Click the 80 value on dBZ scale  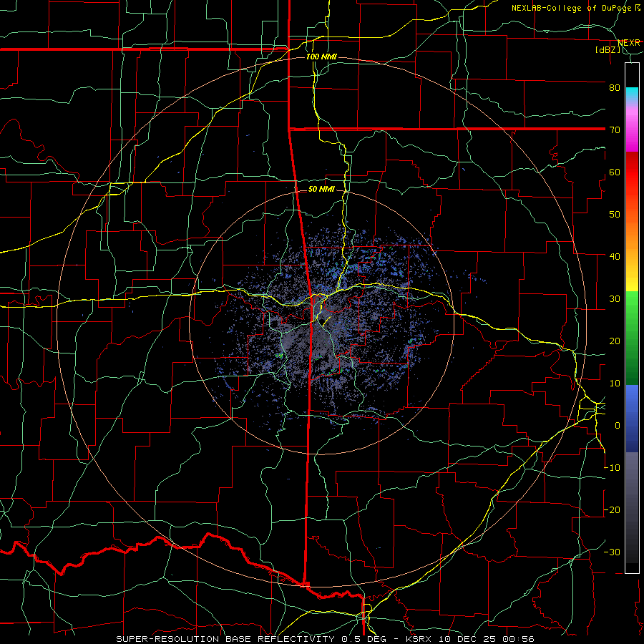click(615, 87)
